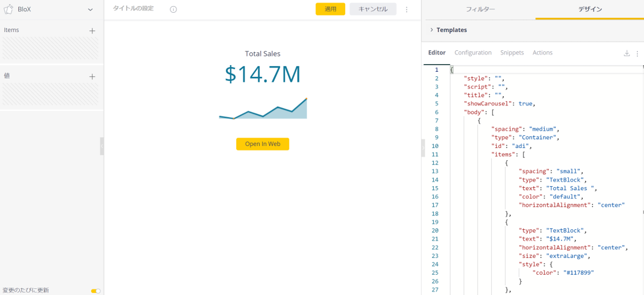This screenshot has height=295, width=644.
Task: Click the BloX widget type icon
Action: [x=8, y=9]
